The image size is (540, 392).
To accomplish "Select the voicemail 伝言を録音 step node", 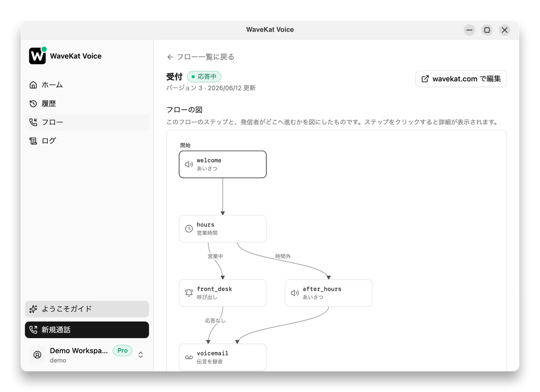I will (223, 357).
